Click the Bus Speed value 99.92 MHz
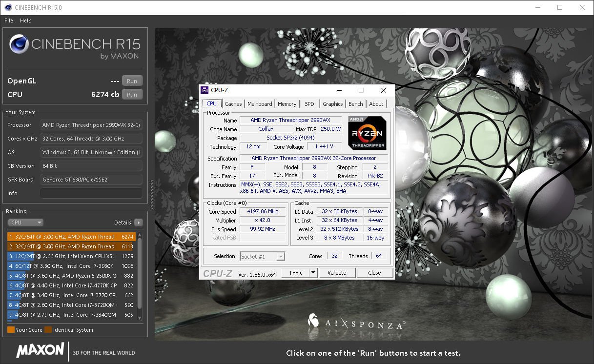594x364 pixels. pos(264,229)
